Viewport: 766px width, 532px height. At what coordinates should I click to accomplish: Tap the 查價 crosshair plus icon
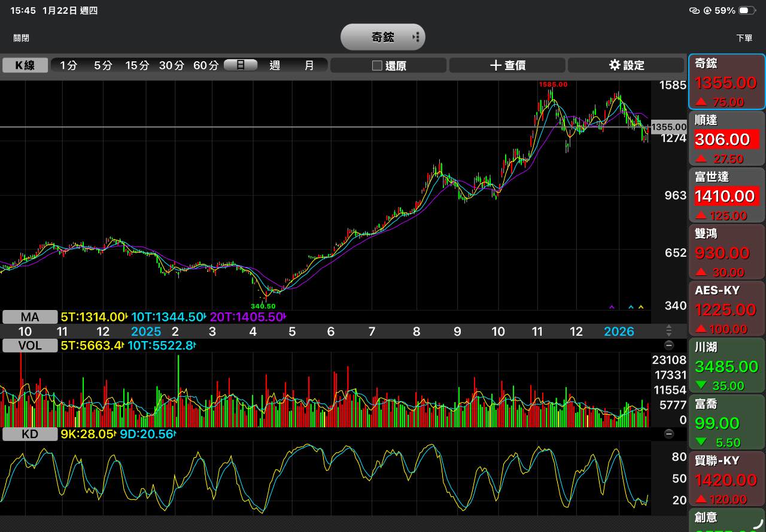(496, 65)
